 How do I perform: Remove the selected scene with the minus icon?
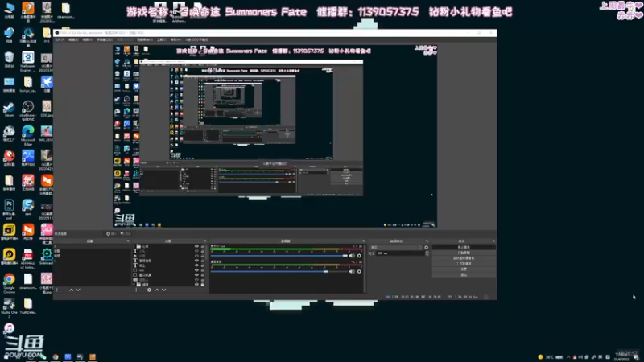64,290
